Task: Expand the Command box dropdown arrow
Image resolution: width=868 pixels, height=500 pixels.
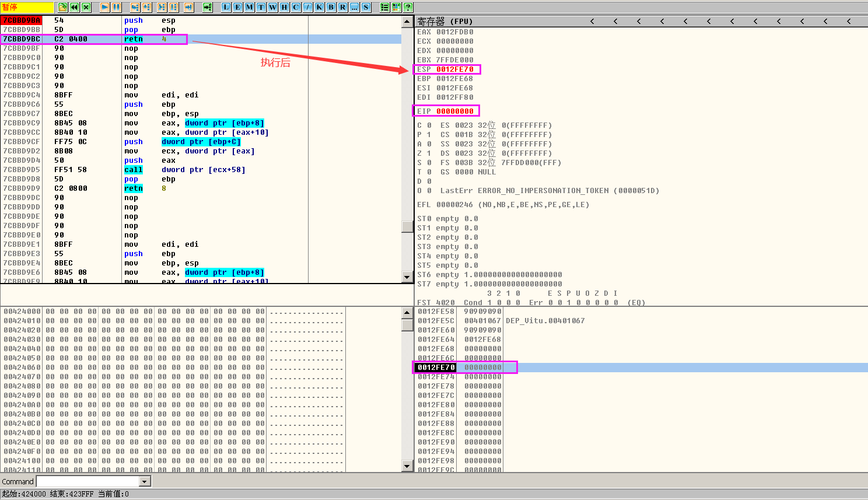Action: coord(145,481)
